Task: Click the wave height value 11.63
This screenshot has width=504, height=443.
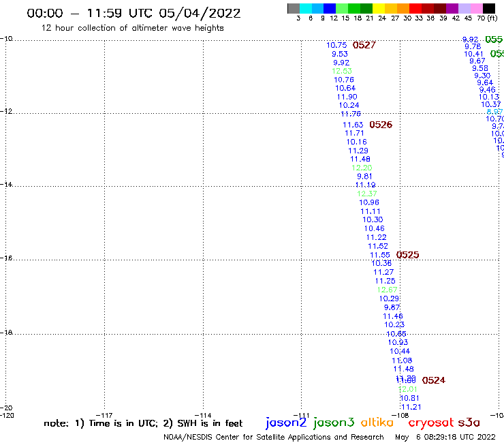Action: [353, 125]
